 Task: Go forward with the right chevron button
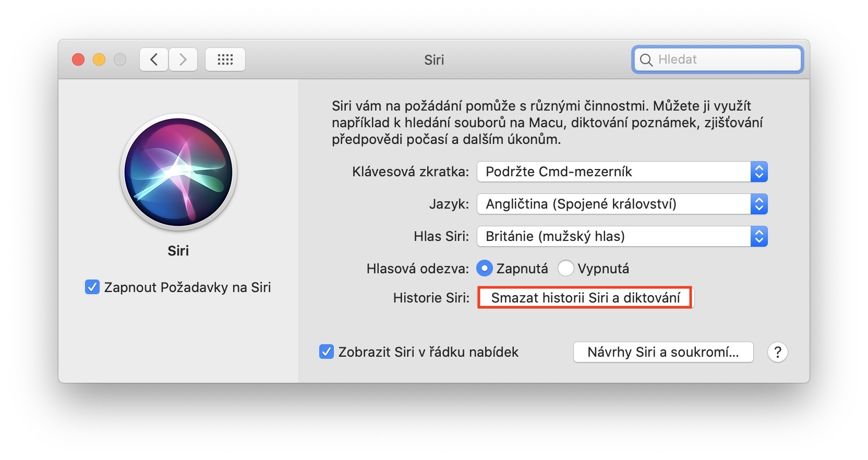183,59
